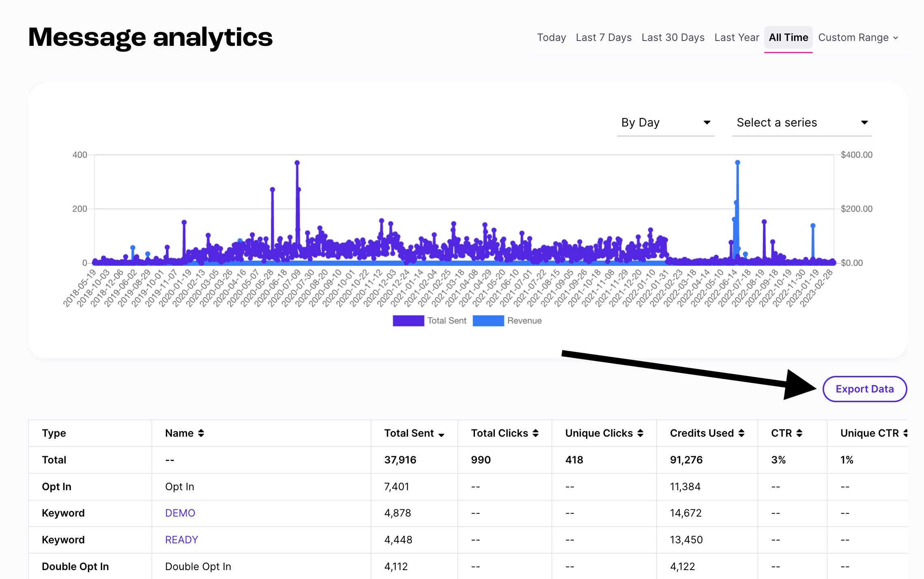Sort table by Name column arrows
Viewport: 924px width, 579px height.
(201, 433)
